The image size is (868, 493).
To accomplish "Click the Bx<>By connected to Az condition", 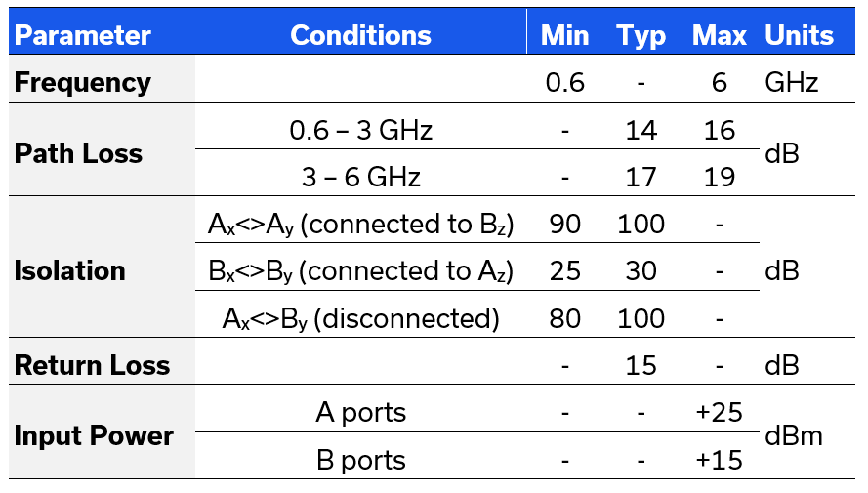I will click(x=360, y=271).
